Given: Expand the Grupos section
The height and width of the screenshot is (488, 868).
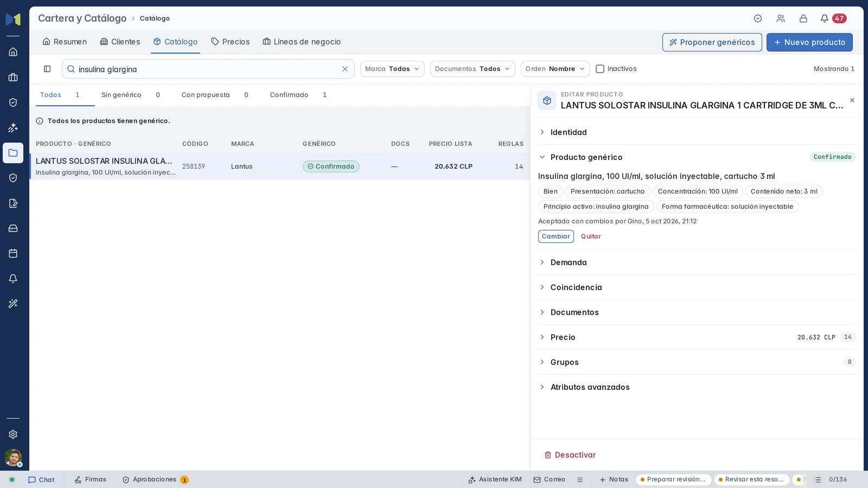Looking at the screenshot, I should point(697,362).
